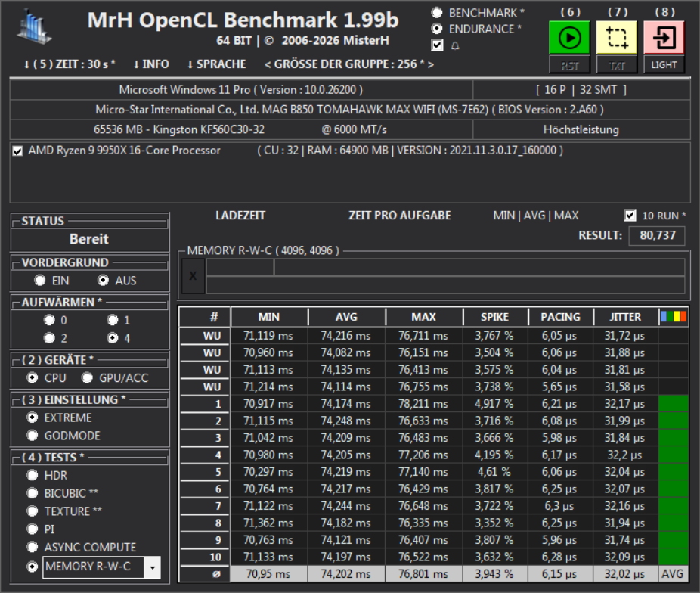The image size is (700, 593).
Task: Click the JITTER column header
Action: [625, 317]
